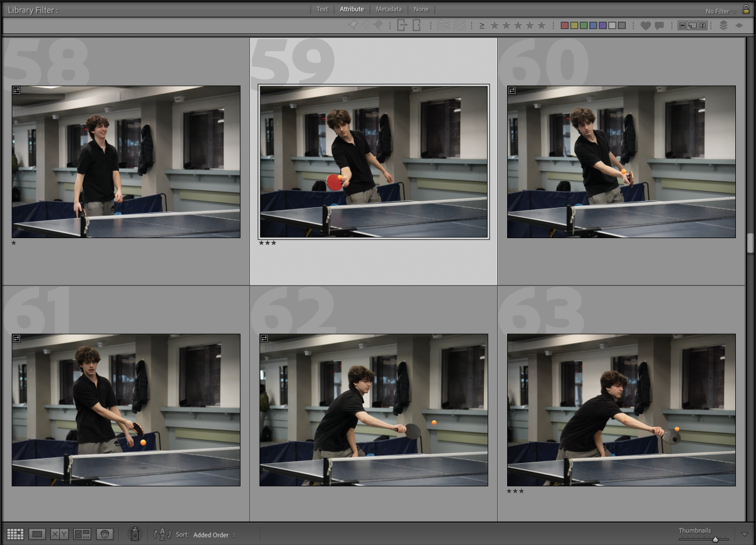
Task: Expand toolbar options triangle at bottom right
Action: tap(745, 534)
